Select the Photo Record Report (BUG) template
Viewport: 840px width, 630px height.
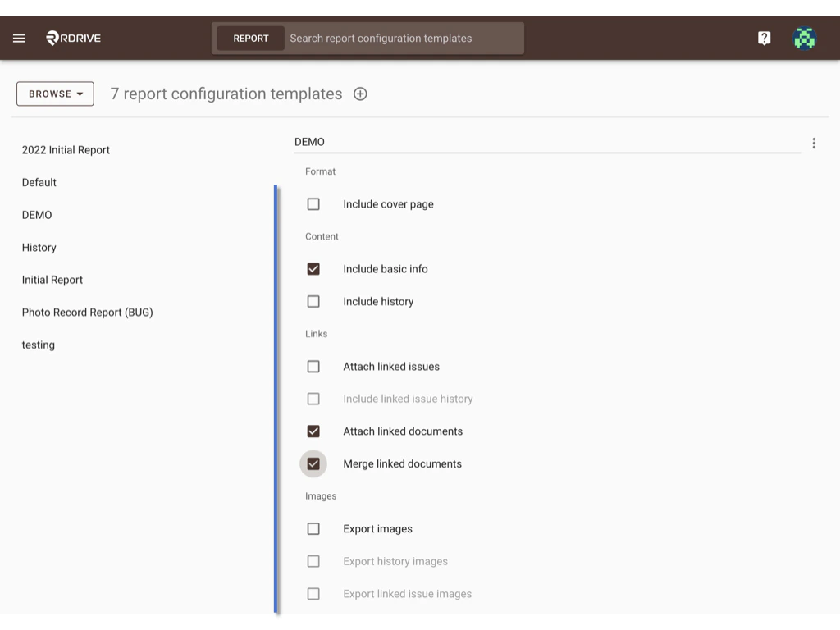point(87,313)
